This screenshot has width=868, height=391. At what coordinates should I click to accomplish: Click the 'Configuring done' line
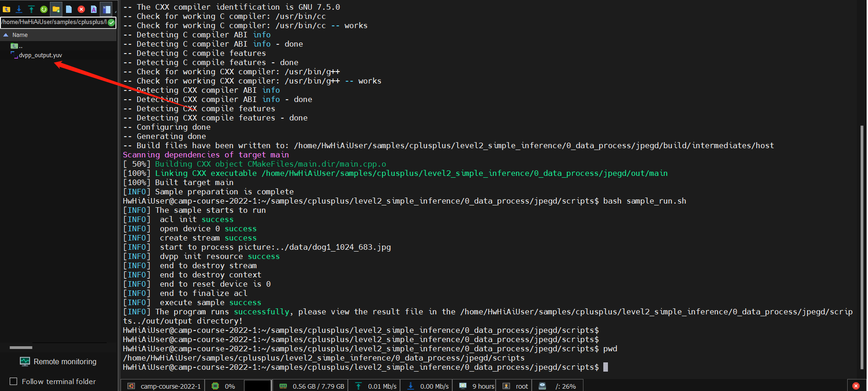tap(167, 127)
